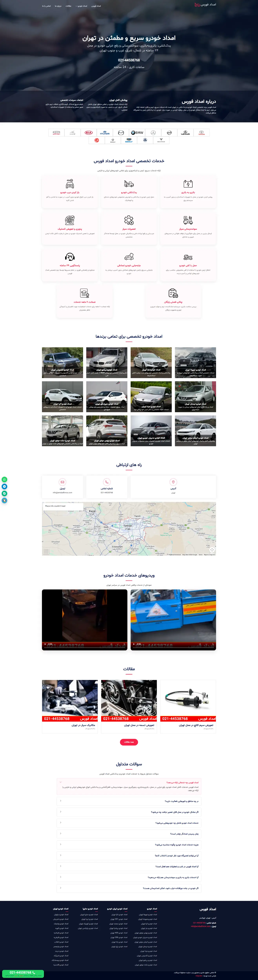Click the address location pin icon
This screenshot has width=258, height=980.
pos(173,482)
